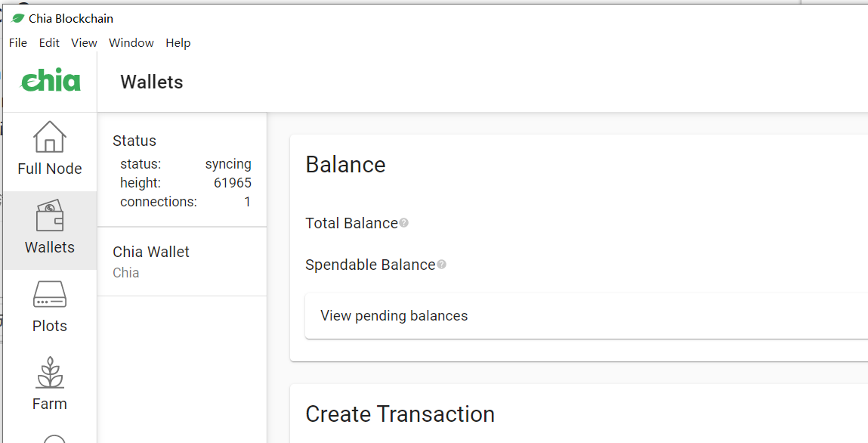Viewport: 868px width, 443px height.
Task: Open the Plots drive icon
Action: [50, 295]
